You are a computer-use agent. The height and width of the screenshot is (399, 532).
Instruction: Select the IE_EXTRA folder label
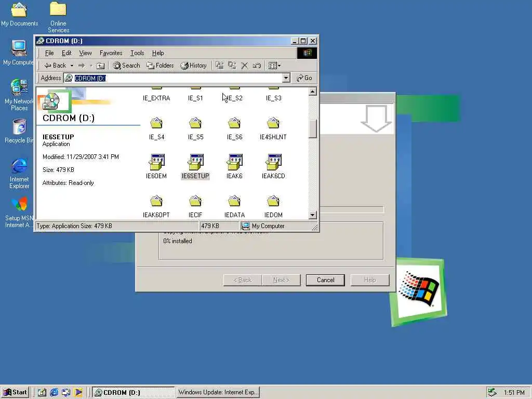point(156,98)
